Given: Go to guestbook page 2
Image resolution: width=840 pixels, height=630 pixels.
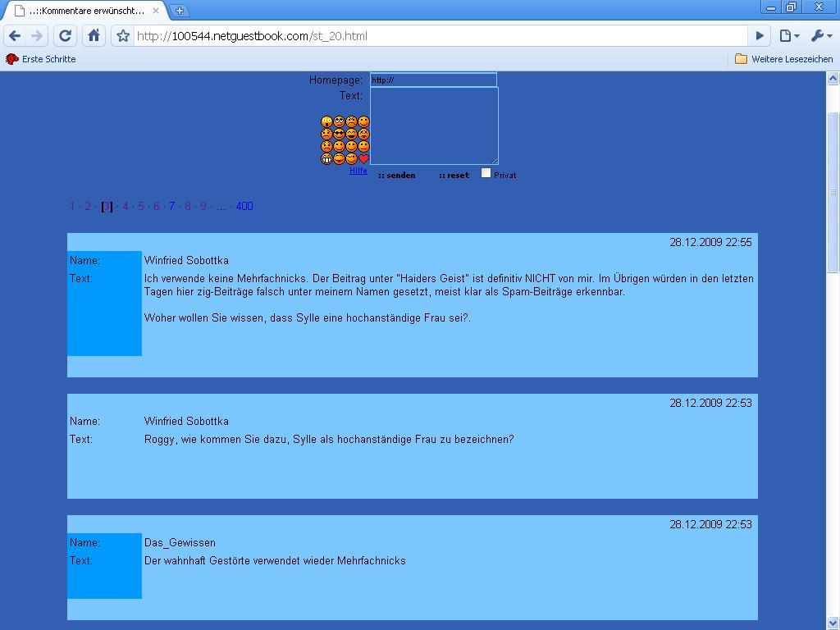Looking at the screenshot, I should click(88, 206).
